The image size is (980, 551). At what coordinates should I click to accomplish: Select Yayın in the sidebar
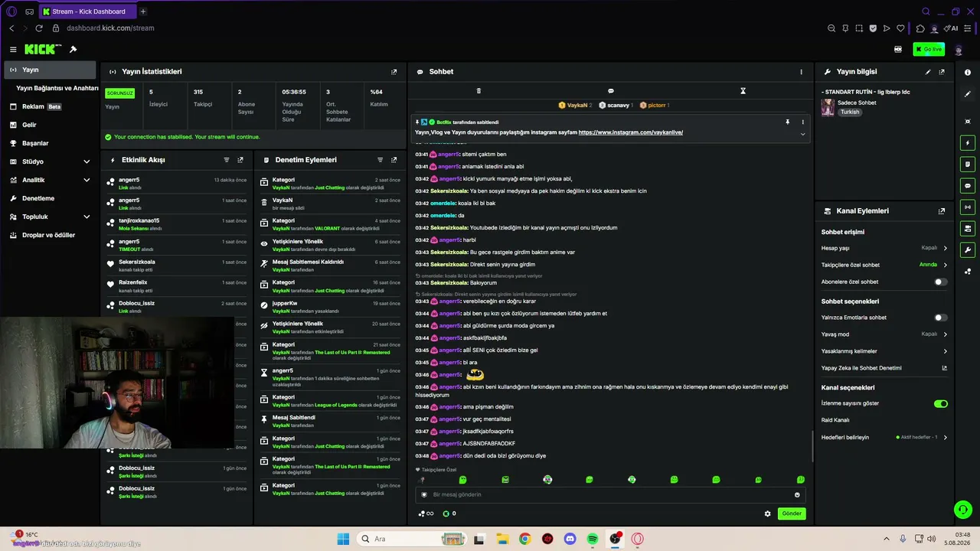(x=50, y=70)
